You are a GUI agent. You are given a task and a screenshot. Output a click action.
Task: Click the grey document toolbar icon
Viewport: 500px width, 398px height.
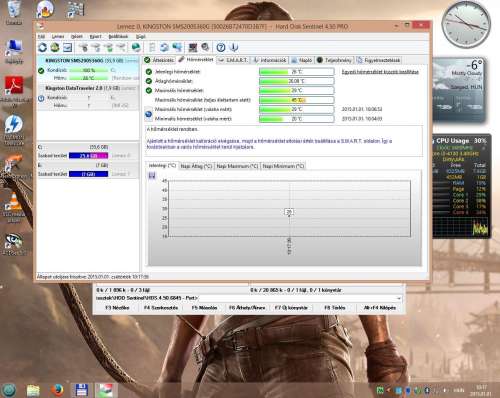coord(152,47)
